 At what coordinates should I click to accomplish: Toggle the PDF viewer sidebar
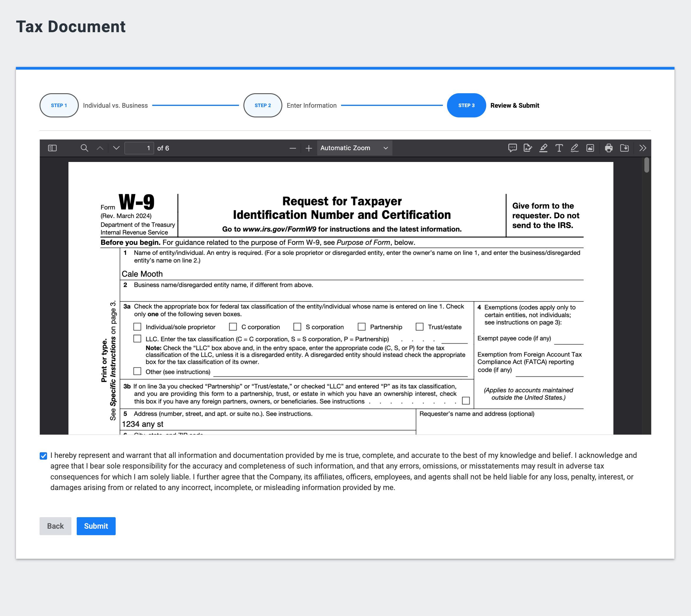pos(53,148)
